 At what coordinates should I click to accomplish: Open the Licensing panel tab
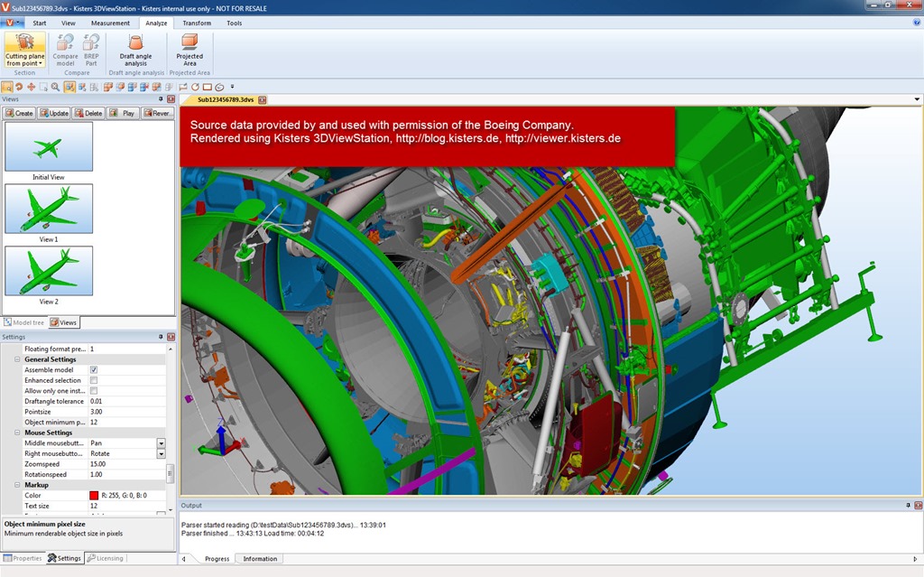pyautogui.click(x=106, y=558)
